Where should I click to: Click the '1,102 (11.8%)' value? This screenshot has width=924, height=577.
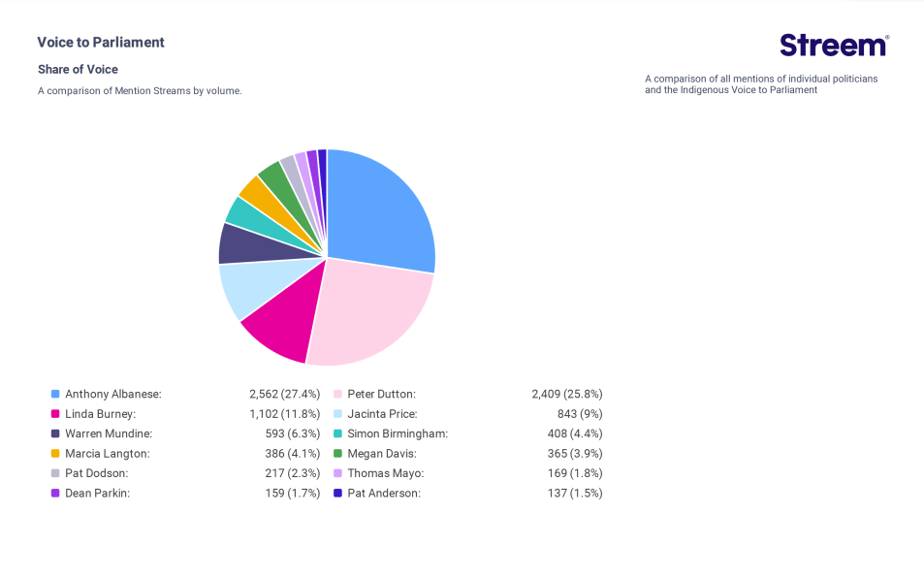tap(285, 414)
